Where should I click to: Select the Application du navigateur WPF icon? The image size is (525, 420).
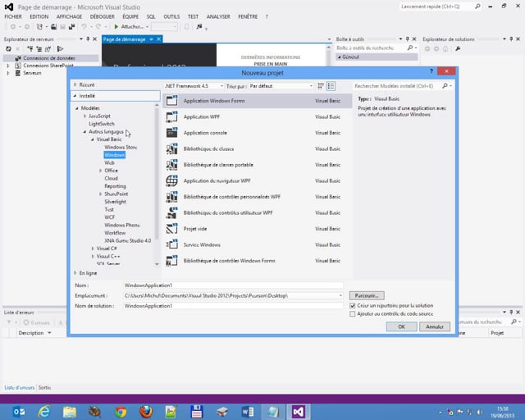click(x=171, y=180)
